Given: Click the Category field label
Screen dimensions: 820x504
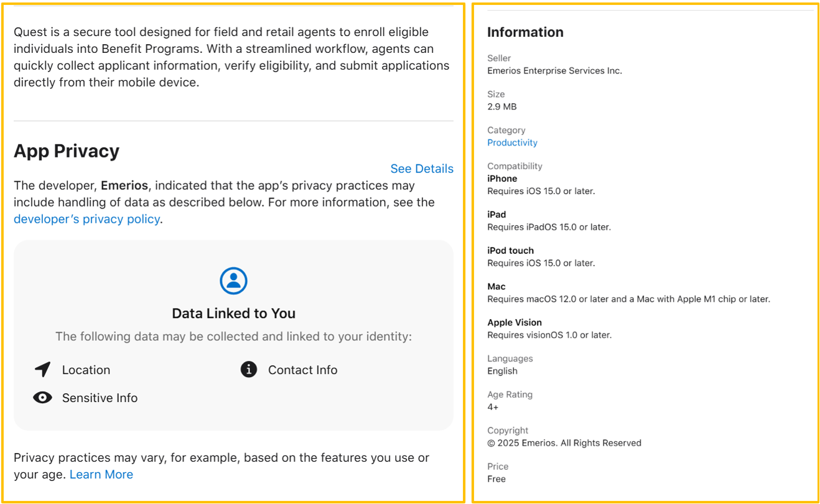Looking at the screenshot, I should click(506, 130).
